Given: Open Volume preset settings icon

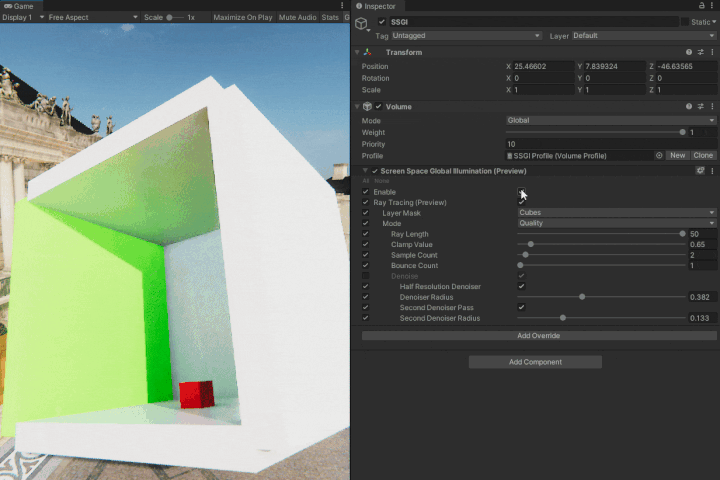Looking at the screenshot, I should coord(701,107).
